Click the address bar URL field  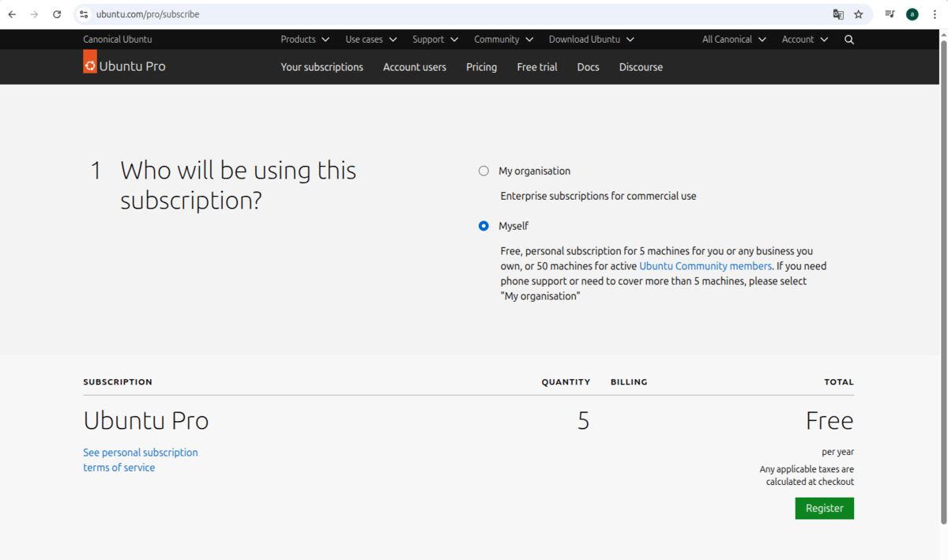pos(458,14)
